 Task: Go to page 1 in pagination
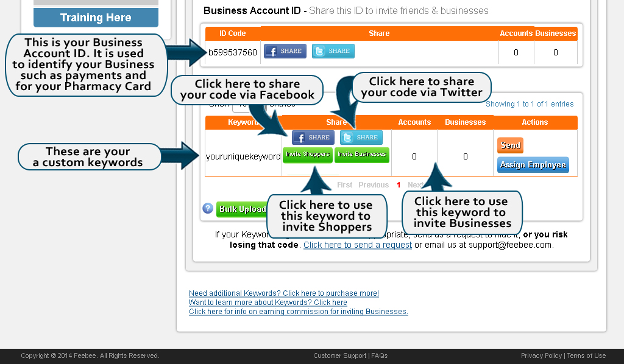coord(399,185)
